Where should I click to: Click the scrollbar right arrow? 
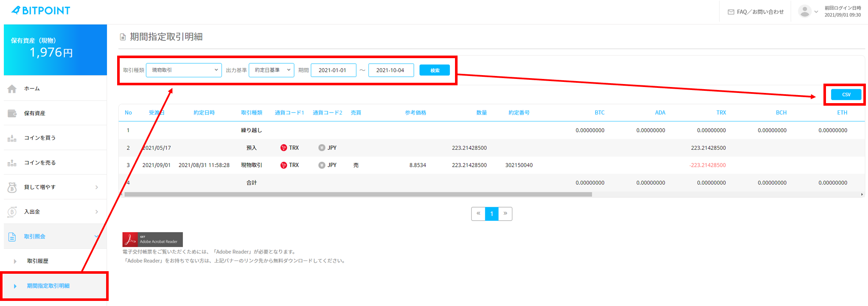coord(862,194)
